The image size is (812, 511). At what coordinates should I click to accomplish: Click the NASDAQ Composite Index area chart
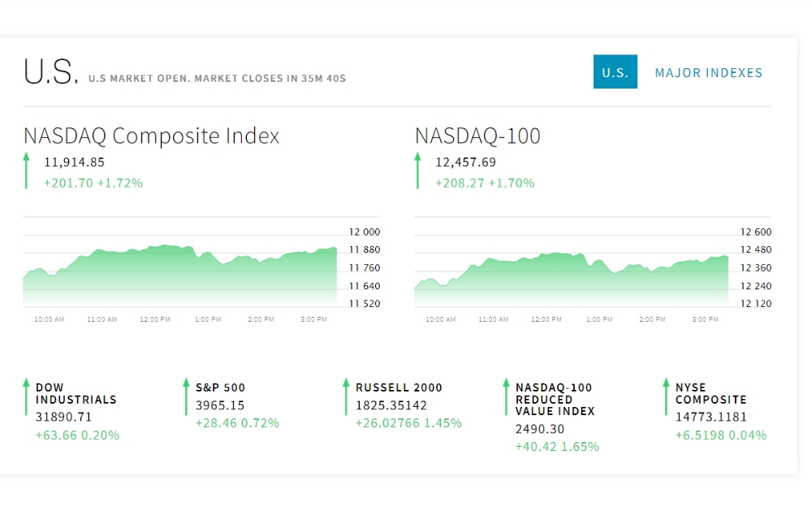click(x=179, y=275)
